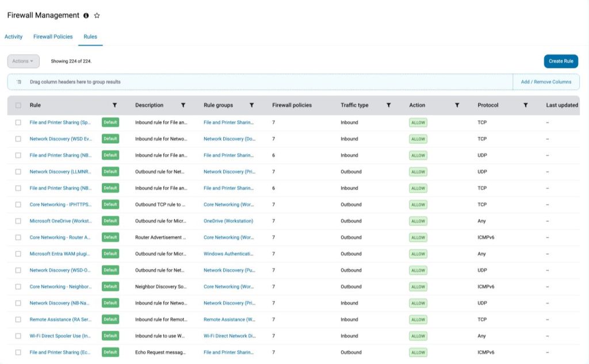Open the Protocol column filter

coord(526,105)
